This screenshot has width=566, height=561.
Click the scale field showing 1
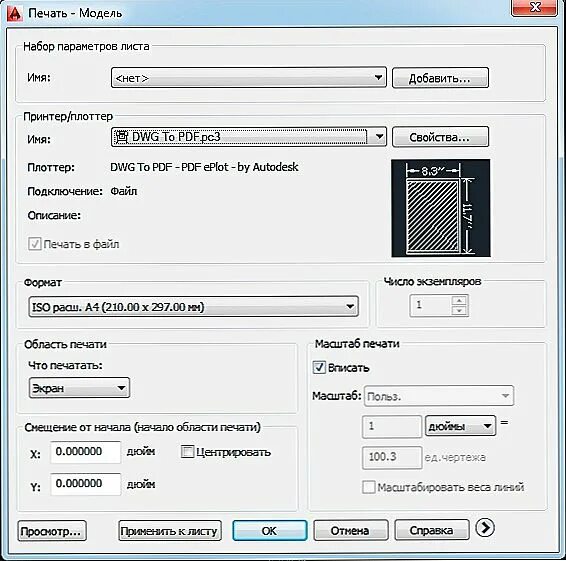click(x=392, y=426)
